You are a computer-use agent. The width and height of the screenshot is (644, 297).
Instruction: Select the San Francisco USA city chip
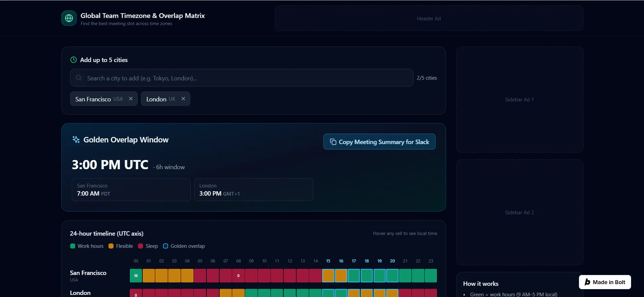104,99
